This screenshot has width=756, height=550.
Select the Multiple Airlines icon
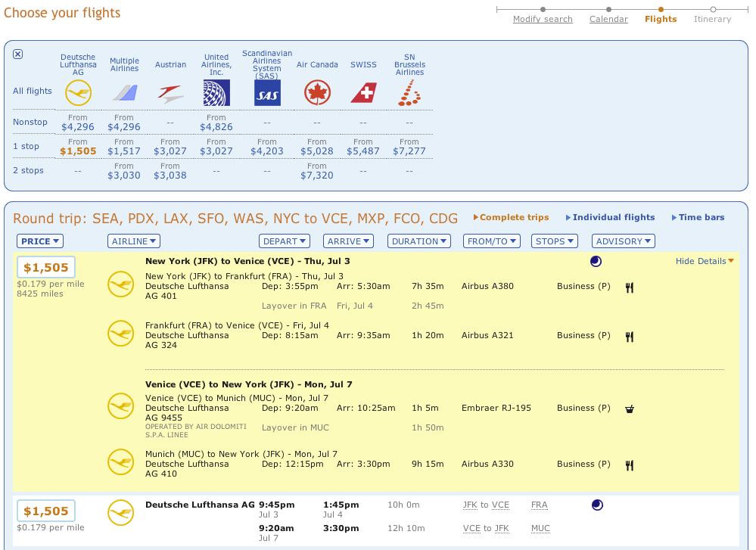point(124,92)
